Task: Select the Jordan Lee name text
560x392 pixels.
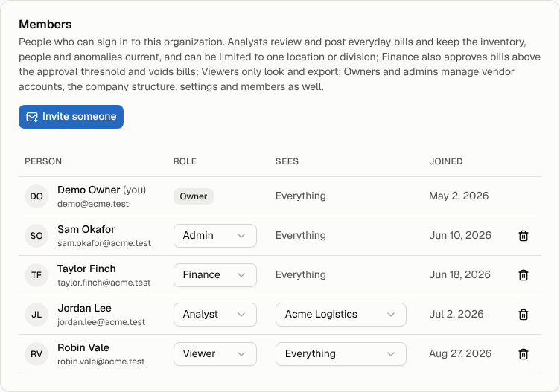Action: [85, 308]
